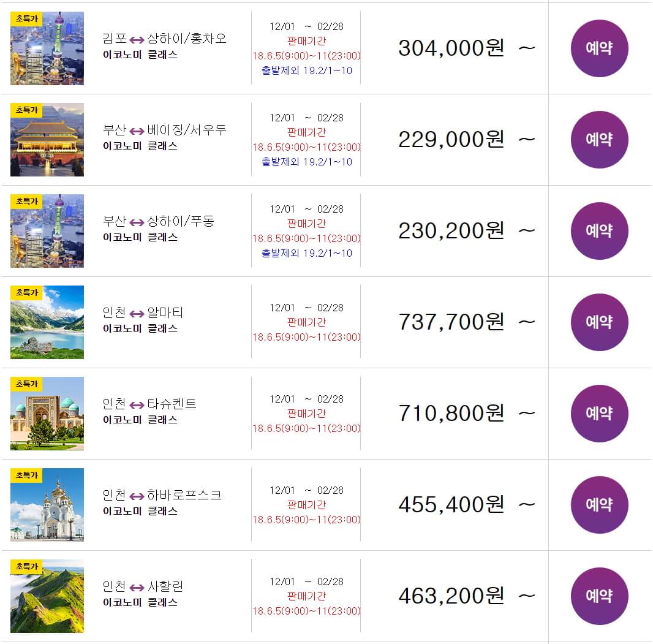Click the 김포 ↔ 상하이/홍차오 route title
The height and width of the screenshot is (644, 653).
pyautogui.click(x=164, y=39)
